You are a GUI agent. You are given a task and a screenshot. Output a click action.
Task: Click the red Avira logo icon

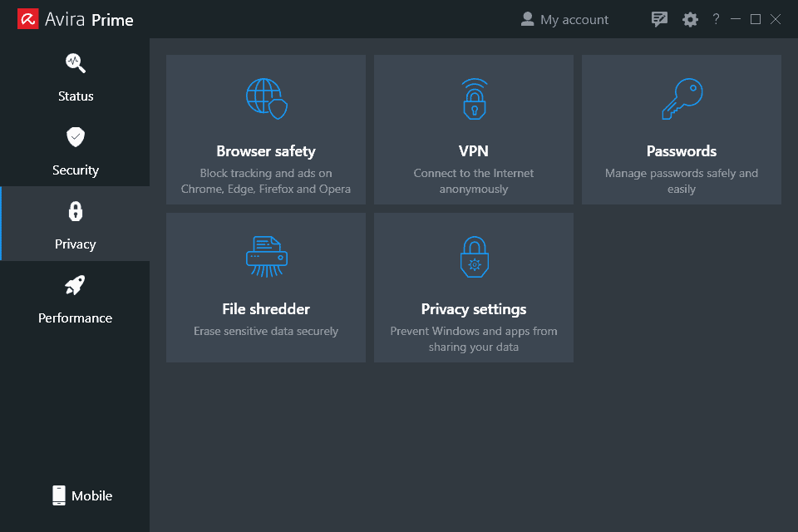(28, 19)
